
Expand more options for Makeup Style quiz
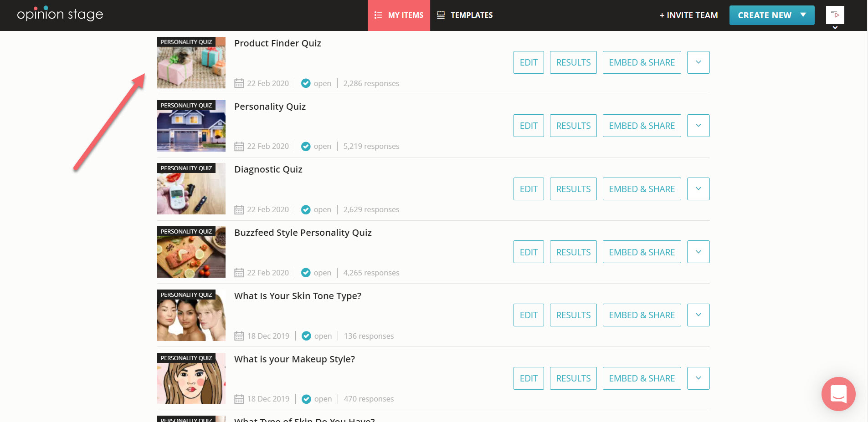coord(699,378)
